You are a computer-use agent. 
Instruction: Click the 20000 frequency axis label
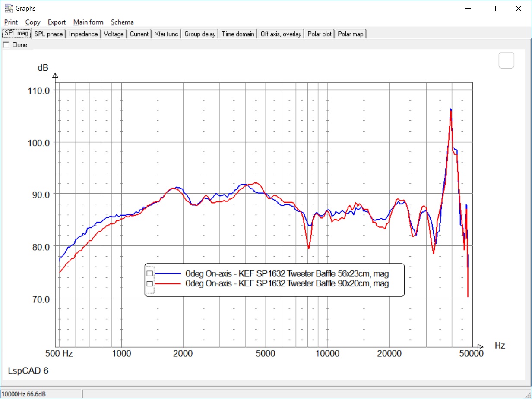(389, 353)
